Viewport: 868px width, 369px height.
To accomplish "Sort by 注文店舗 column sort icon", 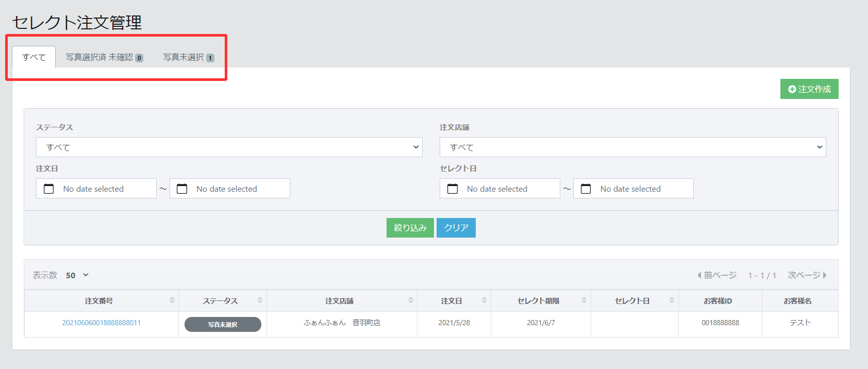I will pyautogui.click(x=411, y=300).
